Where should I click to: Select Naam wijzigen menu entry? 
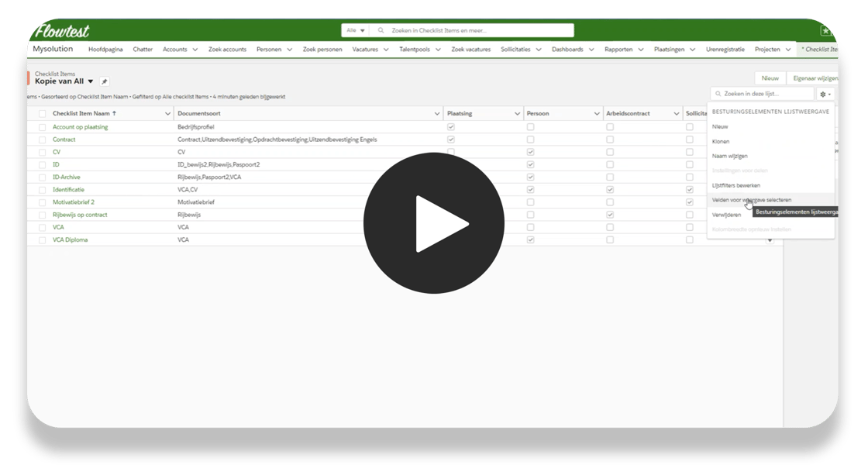pyautogui.click(x=770, y=156)
